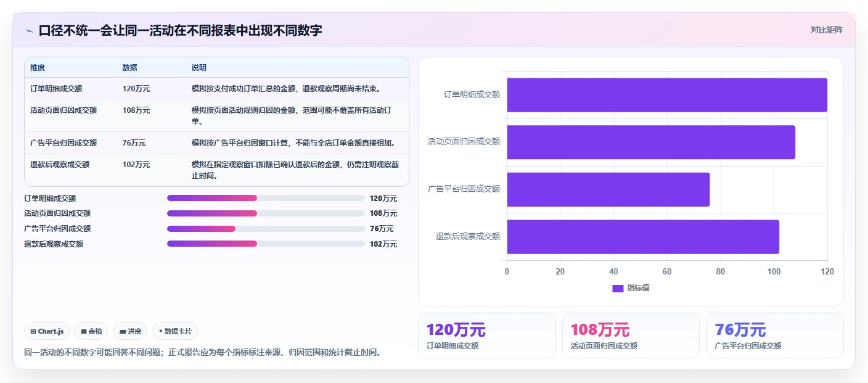Click the 退款后观察成交额 progress bar
This screenshot has height=383, width=868.
[x=266, y=244]
